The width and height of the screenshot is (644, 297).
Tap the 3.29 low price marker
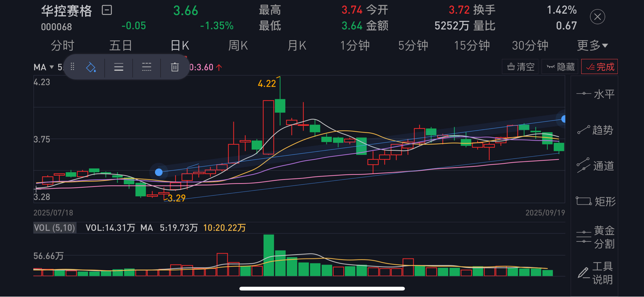[176, 198]
